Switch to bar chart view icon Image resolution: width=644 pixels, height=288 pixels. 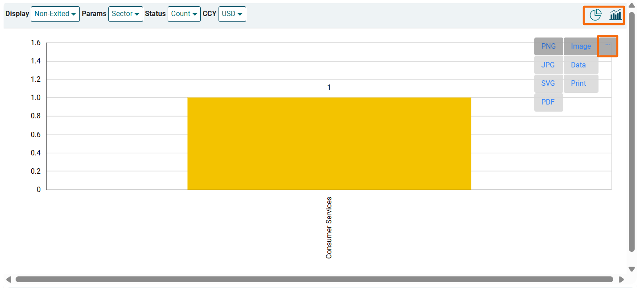point(615,15)
